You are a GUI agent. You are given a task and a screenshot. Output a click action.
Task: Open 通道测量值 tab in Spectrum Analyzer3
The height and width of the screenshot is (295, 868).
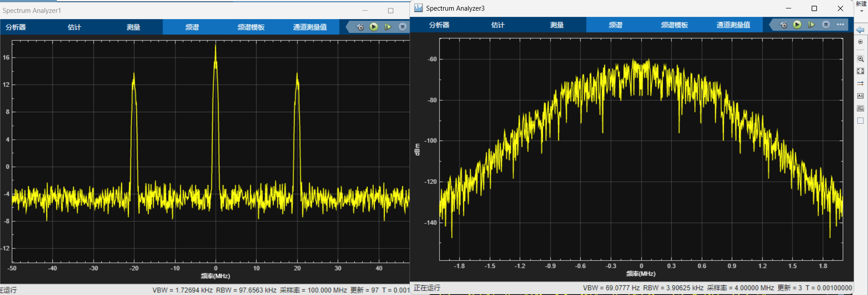(733, 25)
